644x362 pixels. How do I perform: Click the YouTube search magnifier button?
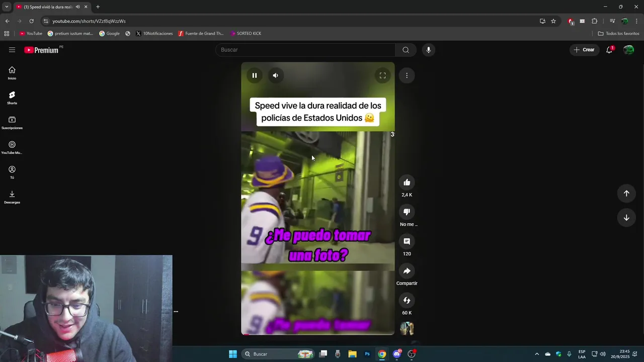tap(406, 50)
